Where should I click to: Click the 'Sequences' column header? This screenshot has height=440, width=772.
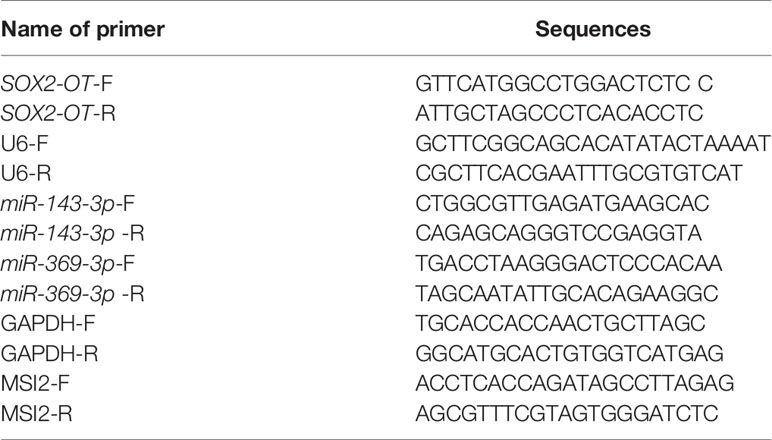[593, 30]
